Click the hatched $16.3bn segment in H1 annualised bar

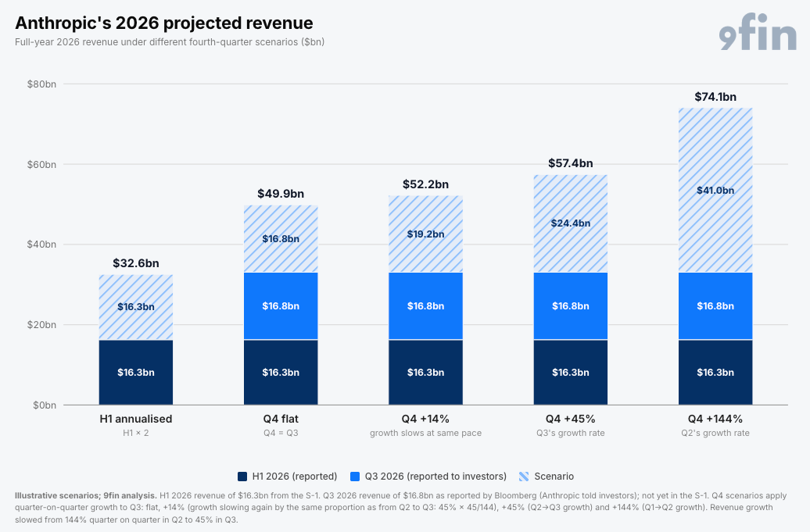pyautogui.click(x=136, y=307)
